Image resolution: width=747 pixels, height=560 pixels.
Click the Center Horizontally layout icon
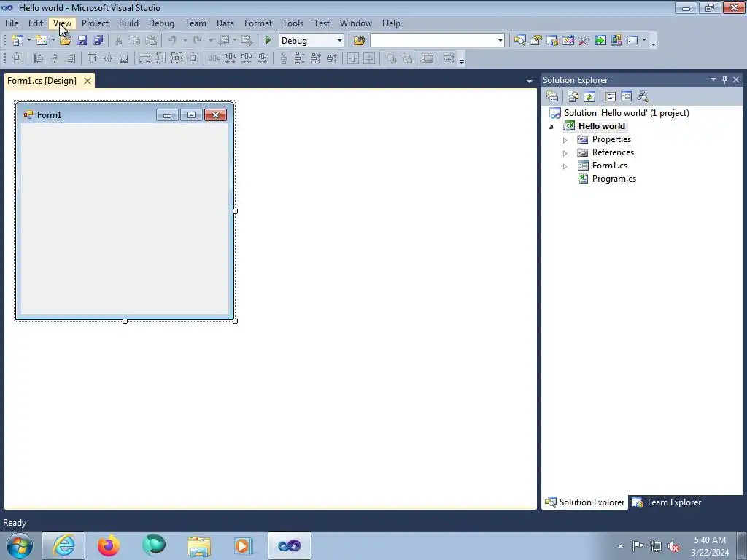tap(353, 58)
